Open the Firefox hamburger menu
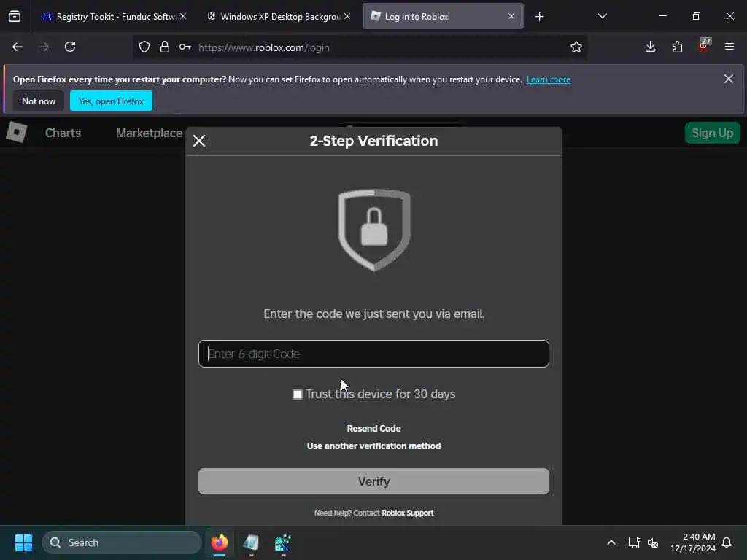This screenshot has width=747, height=560. (729, 47)
